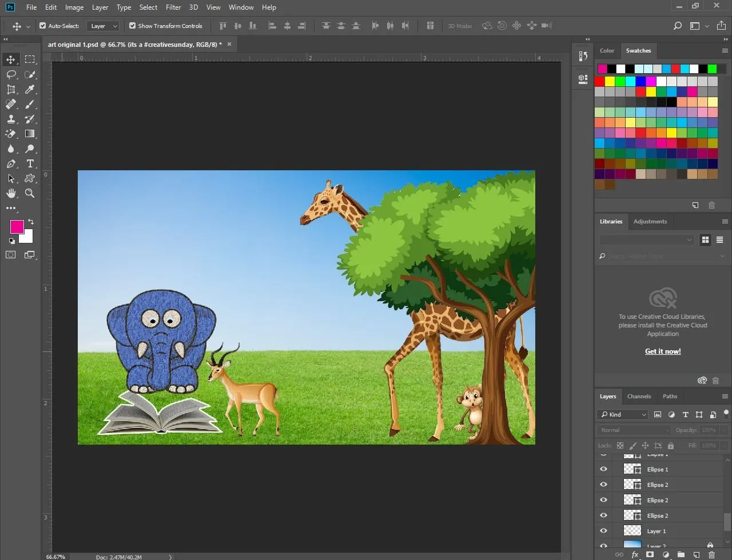This screenshot has height=560, width=732.
Task: Select the Zoom tool
Action: click(30, 193)
